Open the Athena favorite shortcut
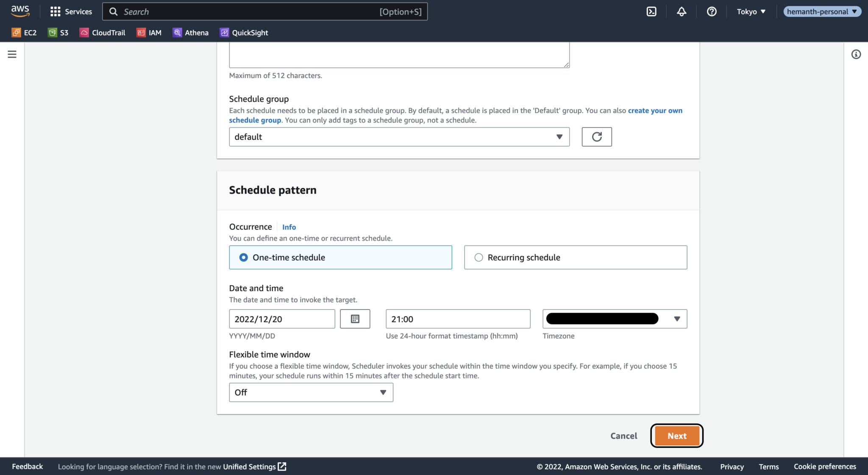Image resolution: width=868 pixels, height=475 pixels. coord(190,32)
